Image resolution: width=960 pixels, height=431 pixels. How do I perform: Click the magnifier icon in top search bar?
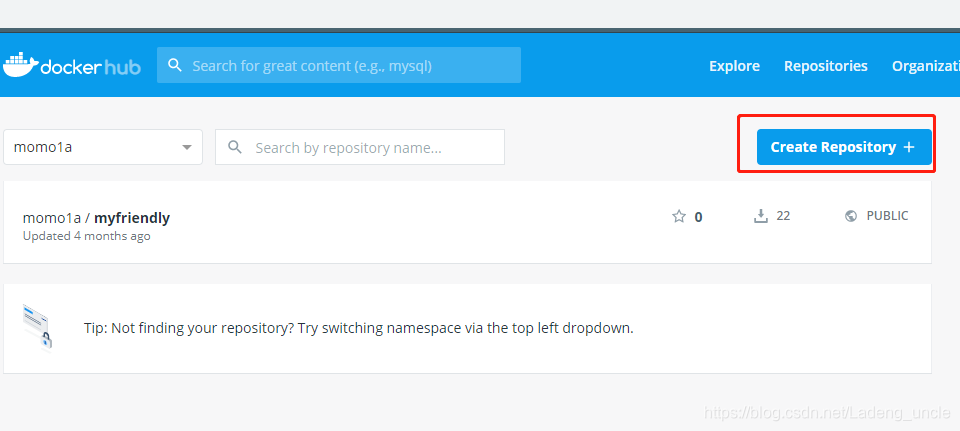click(x=174, y=65)
